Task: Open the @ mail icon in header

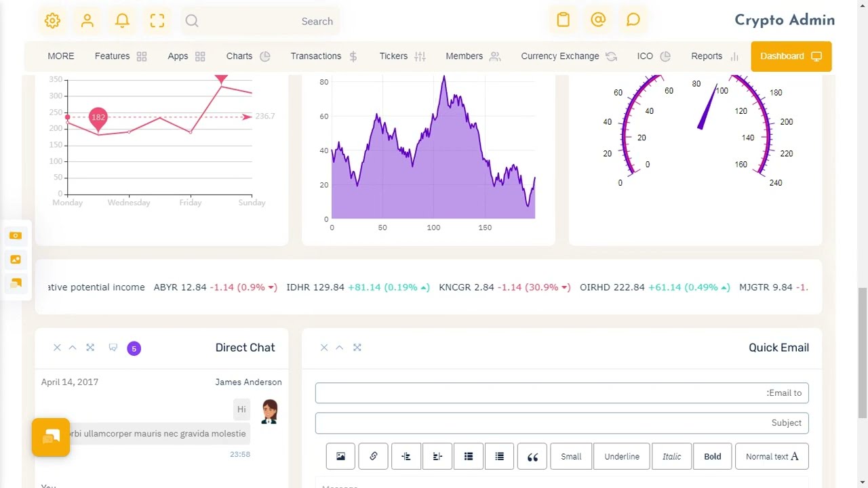Action: click(598, 20)
